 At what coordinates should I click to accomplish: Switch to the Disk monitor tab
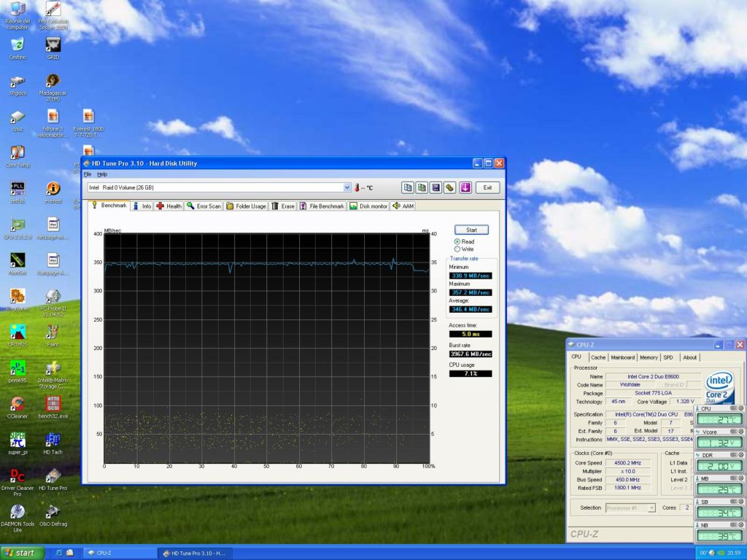[x=368, y=206]
